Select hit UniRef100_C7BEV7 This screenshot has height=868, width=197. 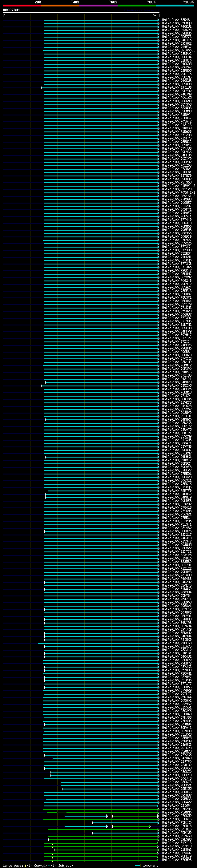[177, 470]
